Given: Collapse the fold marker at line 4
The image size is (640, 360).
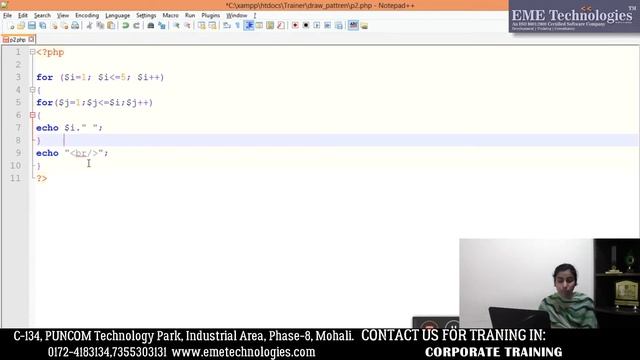Looking at the screenshot, I should [32, 90].
